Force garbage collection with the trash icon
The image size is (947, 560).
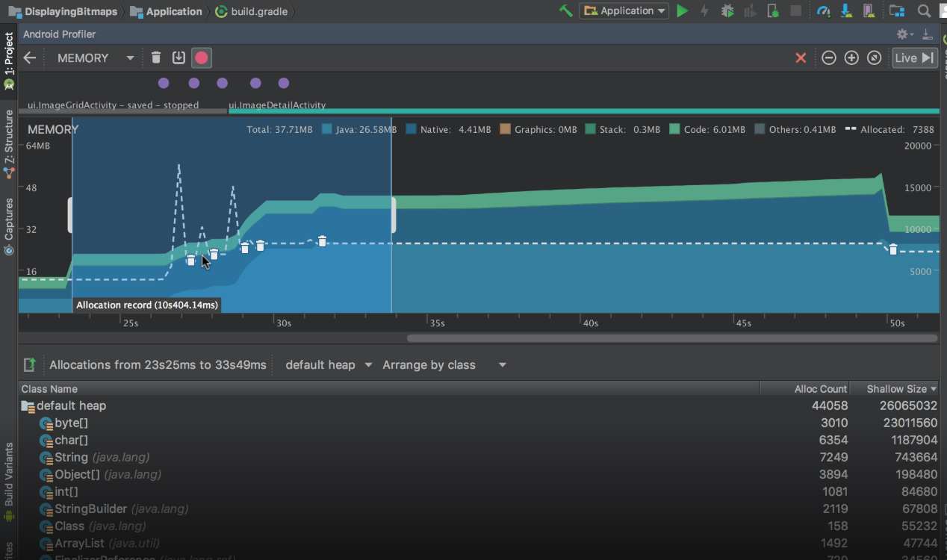click(156, 57)
